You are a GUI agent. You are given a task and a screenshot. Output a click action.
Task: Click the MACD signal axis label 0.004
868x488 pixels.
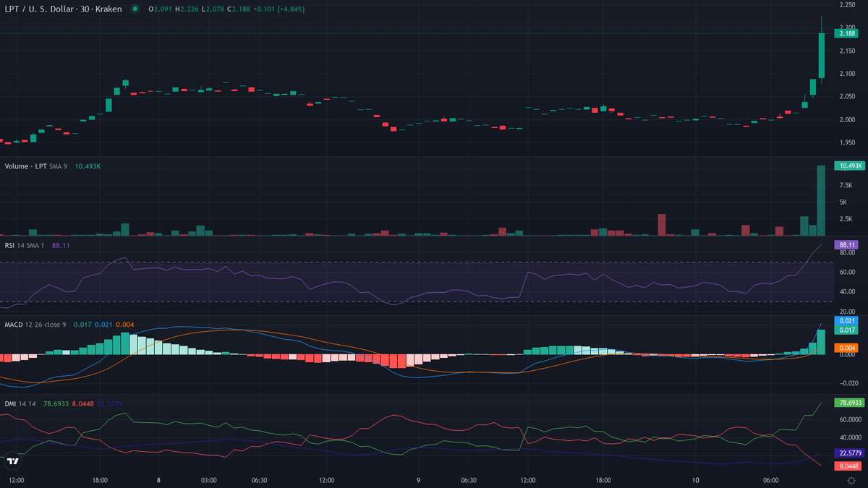[x=846, y=348]
